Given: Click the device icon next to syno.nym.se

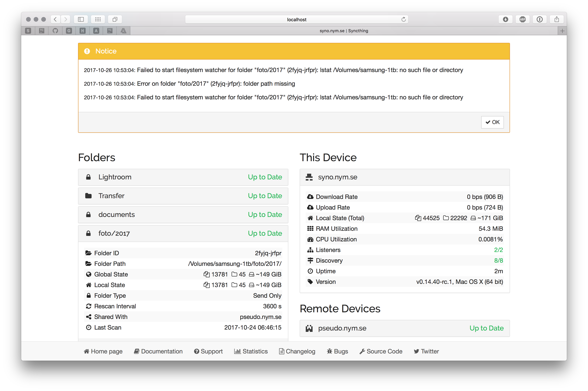Looking at the screenshot, I should [x=309, y=177].
